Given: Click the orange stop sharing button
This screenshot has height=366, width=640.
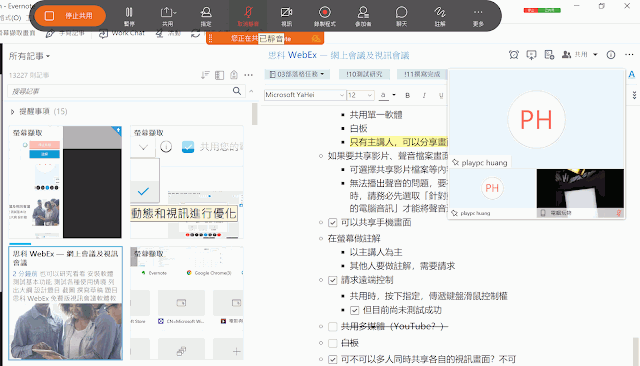Looking at the screenshot, I should [70, 16].
